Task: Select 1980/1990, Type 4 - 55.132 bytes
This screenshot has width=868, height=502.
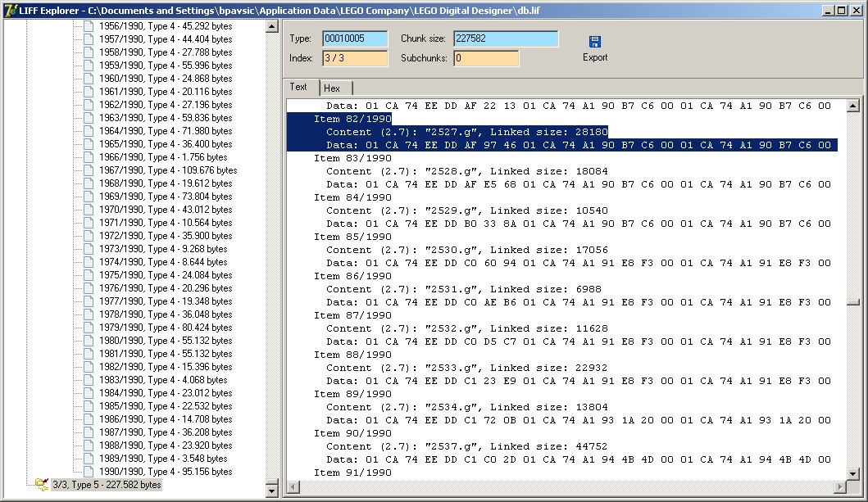Action: click(166, 341)
